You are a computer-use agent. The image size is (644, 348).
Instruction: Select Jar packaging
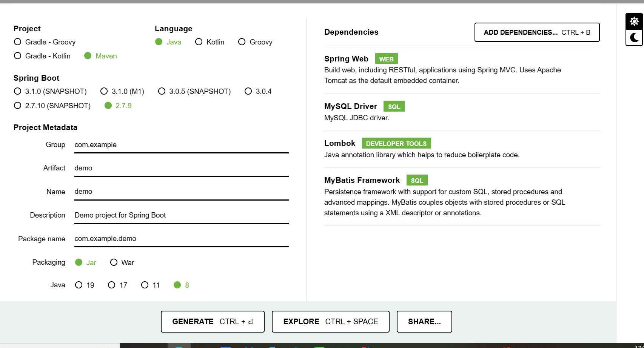[86, 262]
